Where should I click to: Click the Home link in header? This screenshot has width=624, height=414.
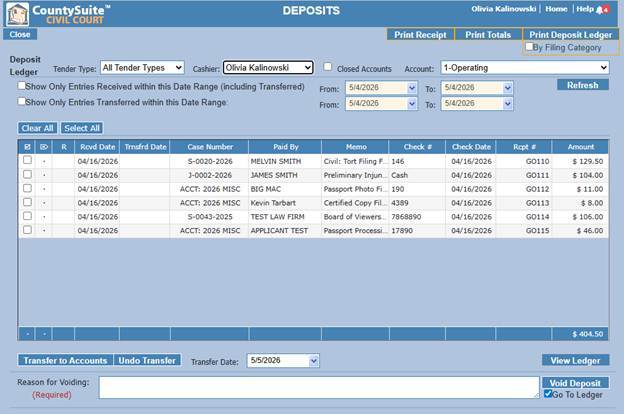point(556,9)
